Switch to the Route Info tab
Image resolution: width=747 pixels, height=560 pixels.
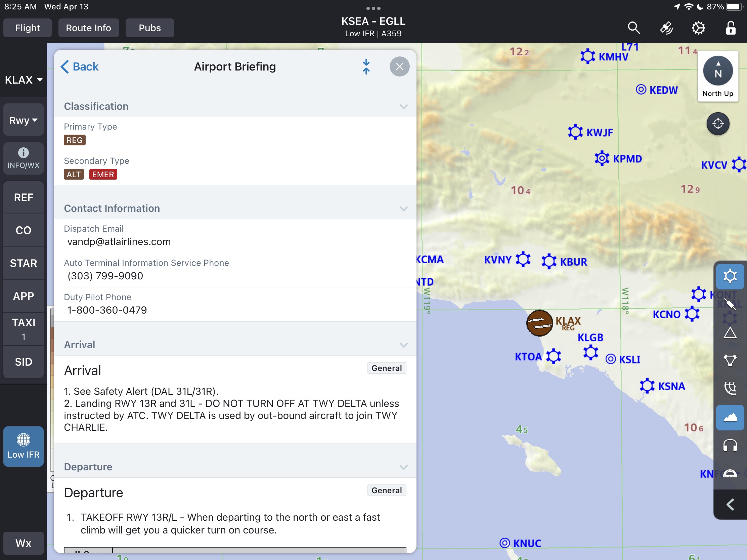coord(88,28)
